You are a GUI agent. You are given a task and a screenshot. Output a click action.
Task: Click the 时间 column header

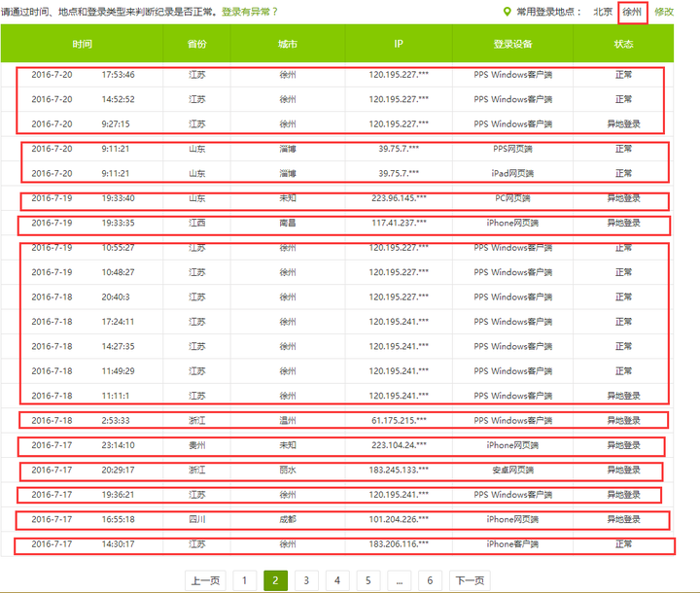tap(82, 44)
